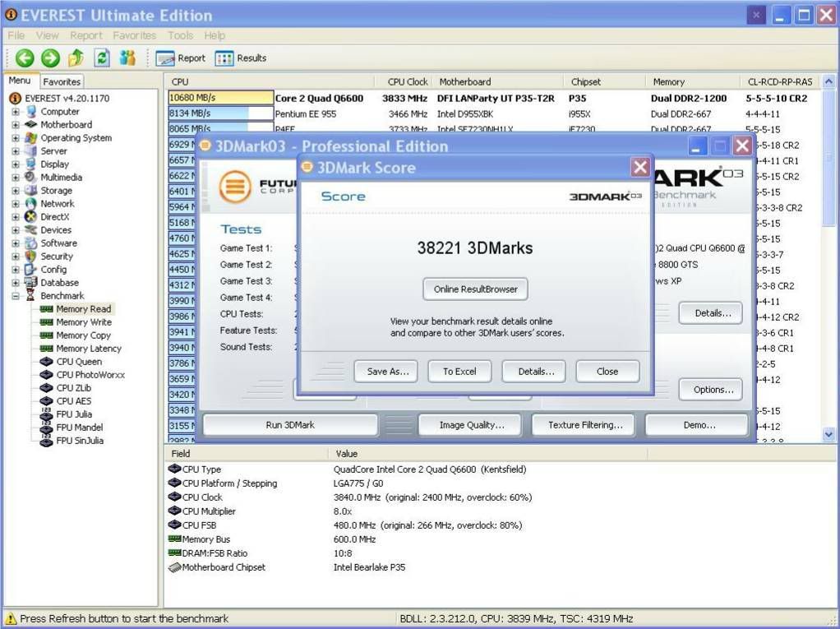
Task: Expand the Display tree node
Action: click(15, 164)
